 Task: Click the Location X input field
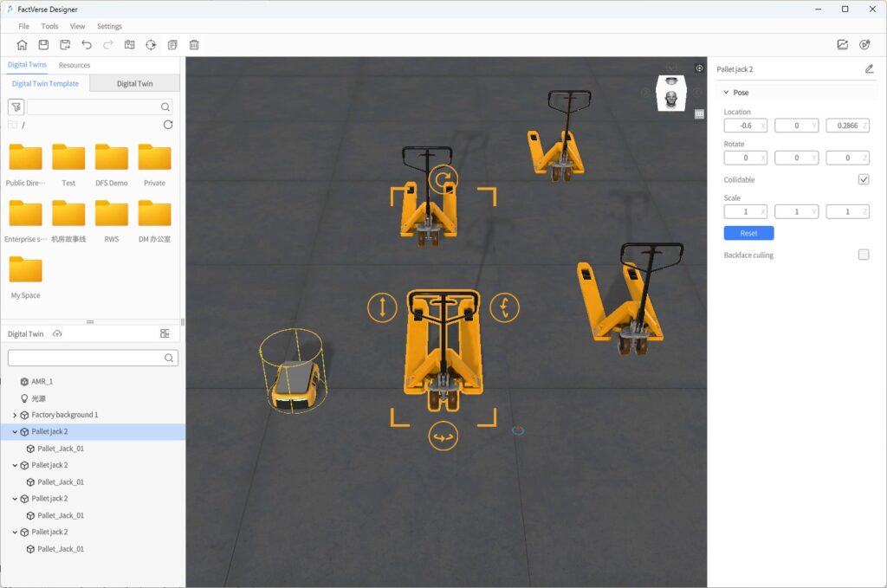tap(743, 126)
